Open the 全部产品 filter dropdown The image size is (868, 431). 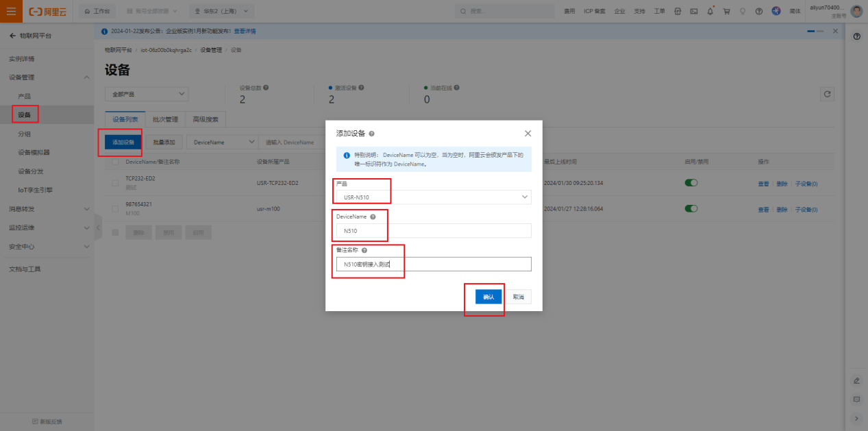pos(147,94)
